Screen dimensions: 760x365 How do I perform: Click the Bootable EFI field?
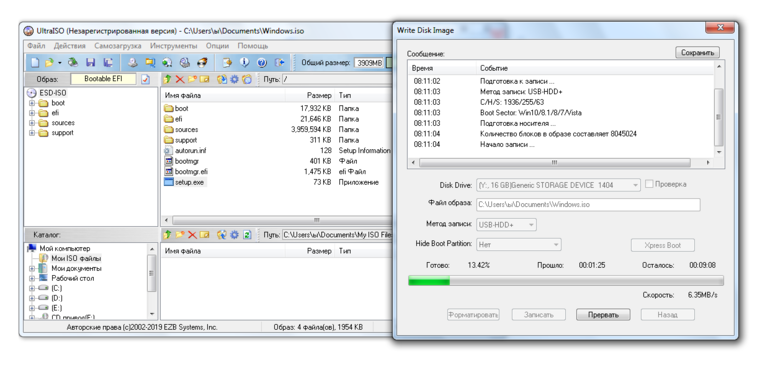coord(103,79)
